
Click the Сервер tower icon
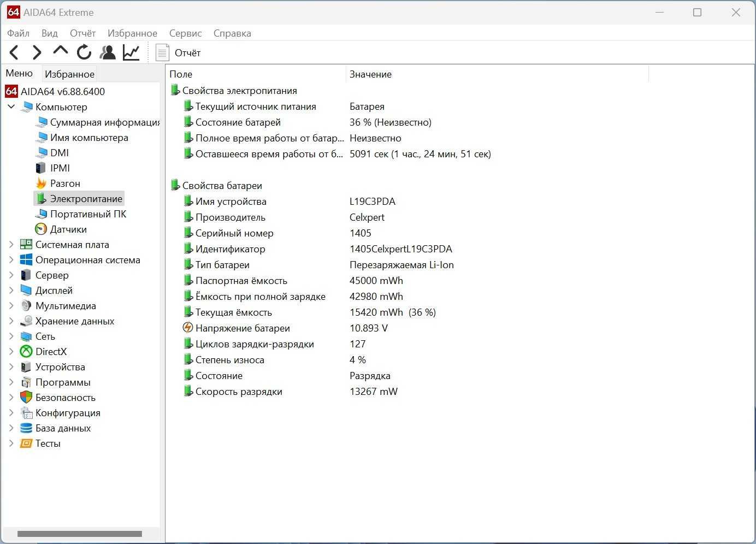click(x=26, y=275)
